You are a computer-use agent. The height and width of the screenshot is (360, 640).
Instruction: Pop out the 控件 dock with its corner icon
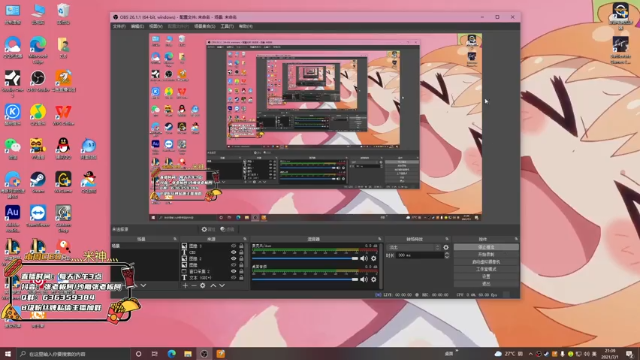(516, 239)
